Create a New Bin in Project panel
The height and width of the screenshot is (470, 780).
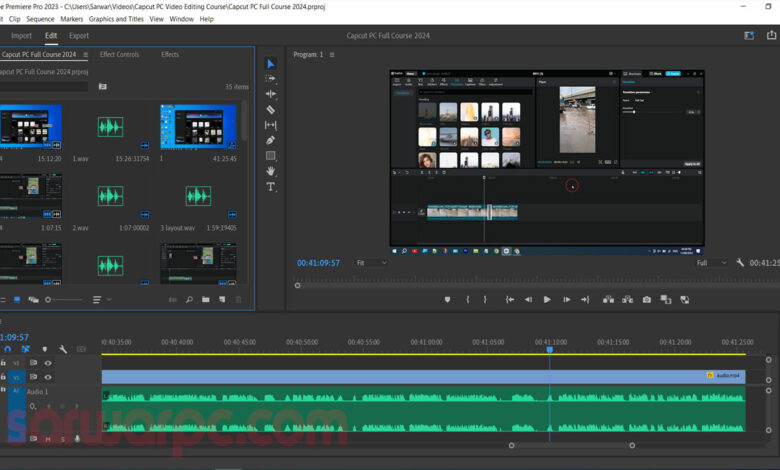(x=205, y=299)
